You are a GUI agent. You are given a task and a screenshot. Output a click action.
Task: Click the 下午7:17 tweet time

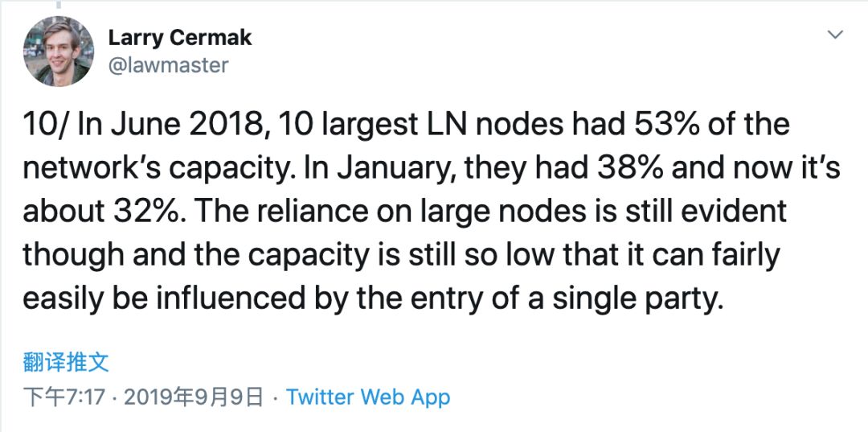[63, 397]
